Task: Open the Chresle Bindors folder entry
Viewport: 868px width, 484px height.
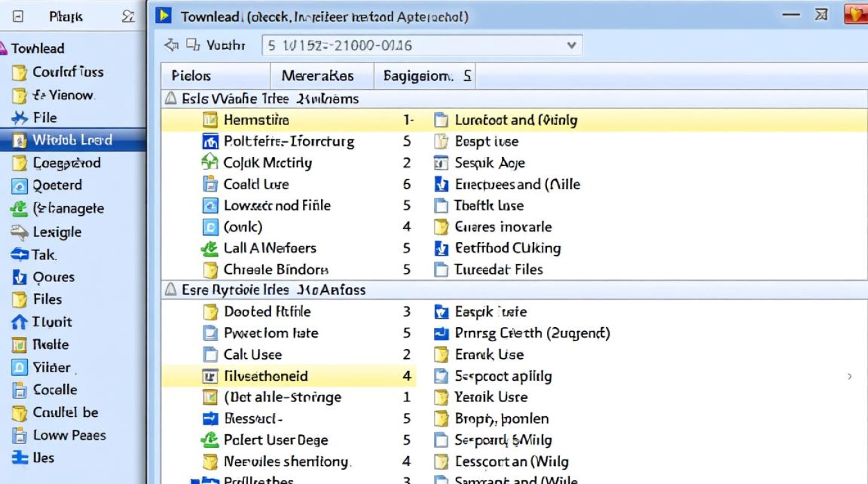Action: point(276,269)
